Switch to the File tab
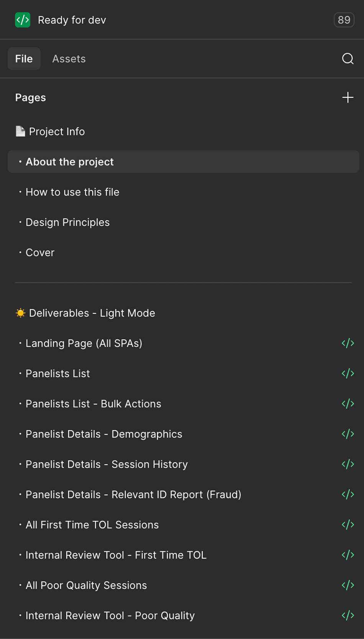Image resolution: width=364 pixels, height=639 pixels. (x=24, y=59)
